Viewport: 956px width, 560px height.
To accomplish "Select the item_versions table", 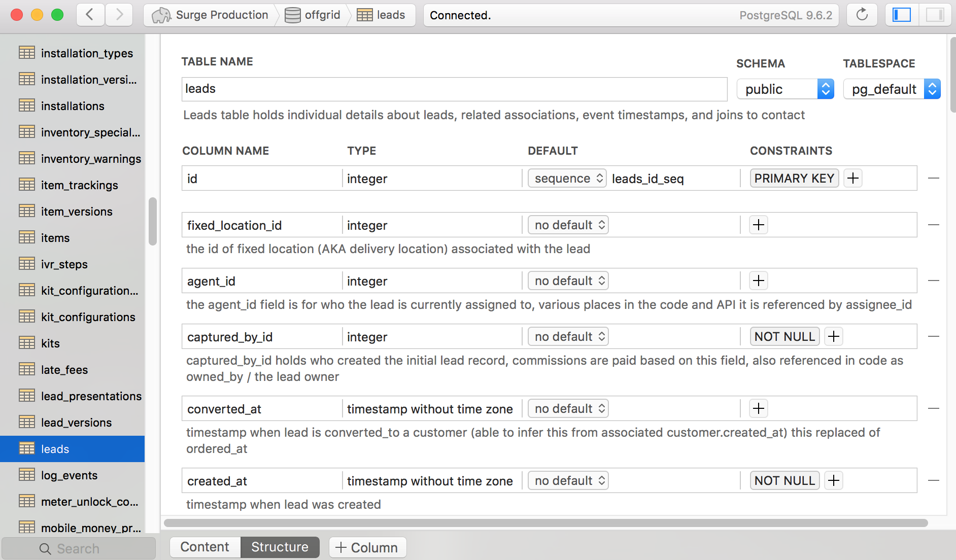I will pos(73,211).
